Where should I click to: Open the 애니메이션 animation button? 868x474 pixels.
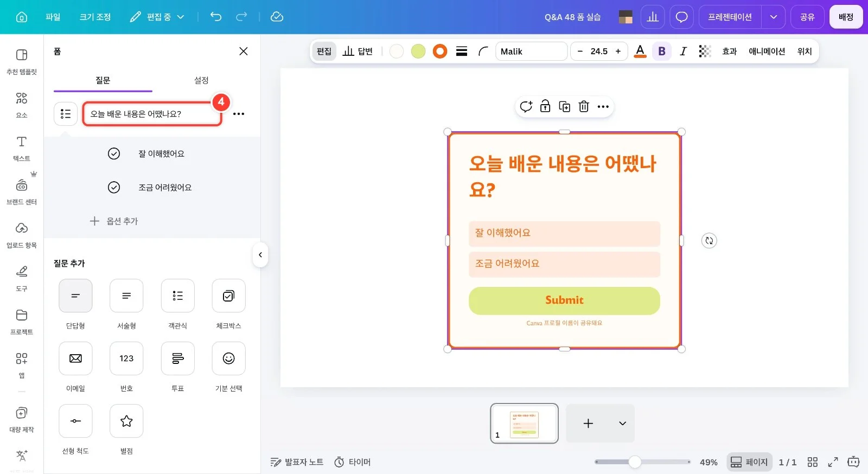[767, 51]
